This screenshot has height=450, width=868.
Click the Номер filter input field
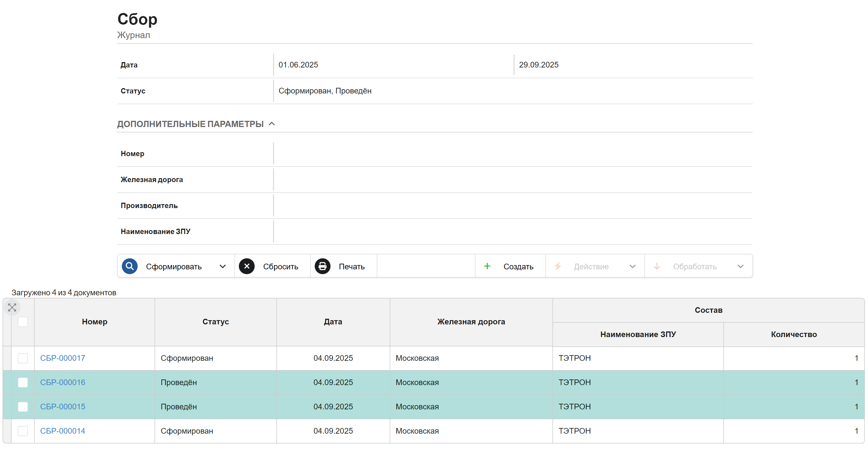pyautogui.click(x=513, y=154)
